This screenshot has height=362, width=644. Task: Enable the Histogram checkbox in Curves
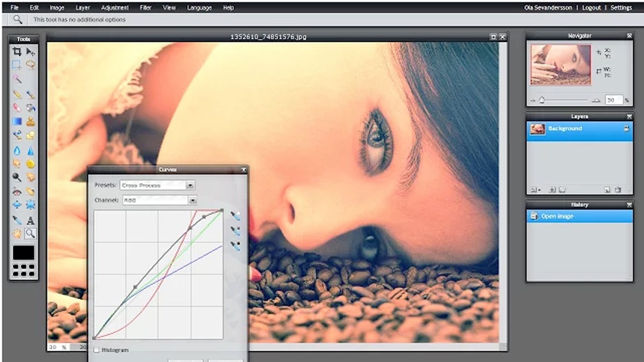[x=97, y=350]
